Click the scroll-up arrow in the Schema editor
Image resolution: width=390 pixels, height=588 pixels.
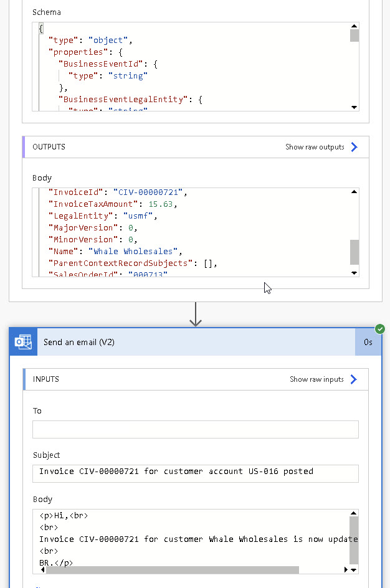(x=354, y=26)
